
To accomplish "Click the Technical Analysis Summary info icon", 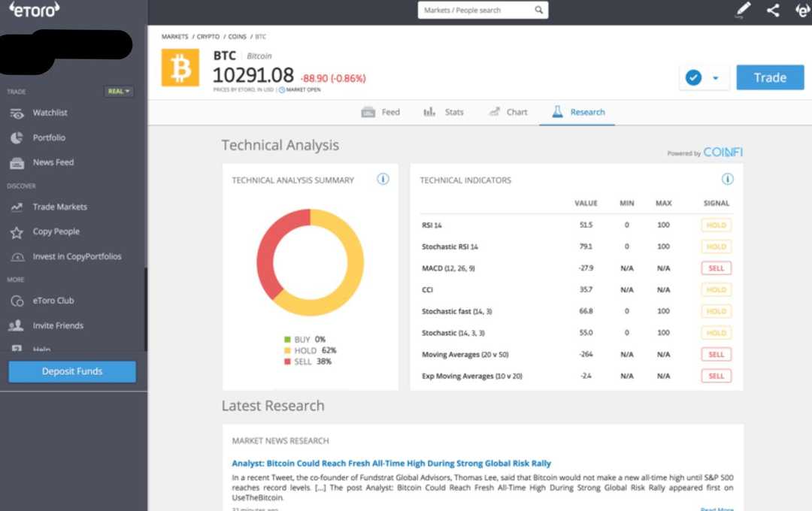I will click(x=383, y=179).
